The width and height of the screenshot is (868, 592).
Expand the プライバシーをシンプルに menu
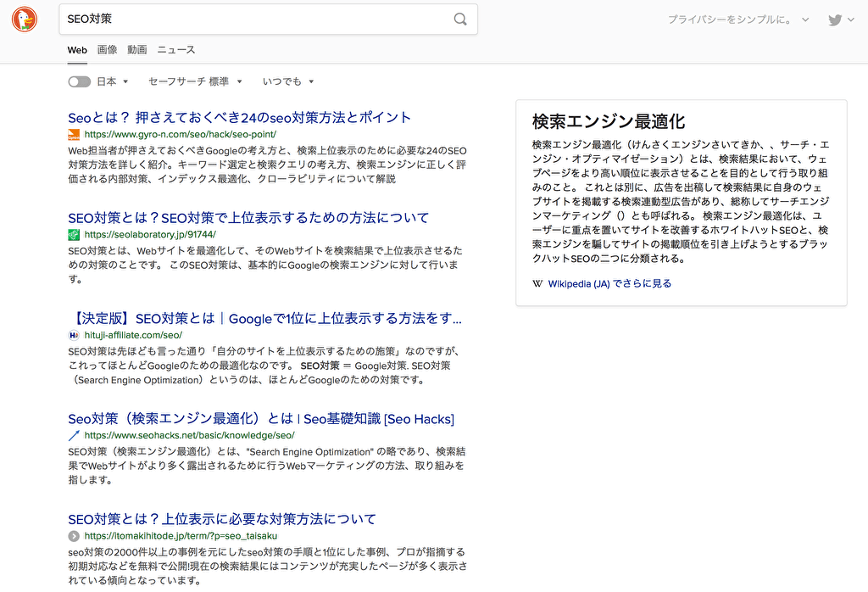pos(737,20)
